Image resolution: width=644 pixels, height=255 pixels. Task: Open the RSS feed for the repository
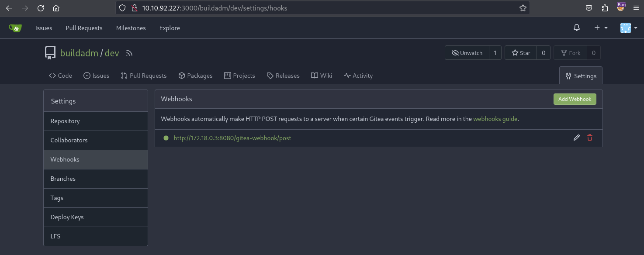pyautogui.click(x=129, y=53)
